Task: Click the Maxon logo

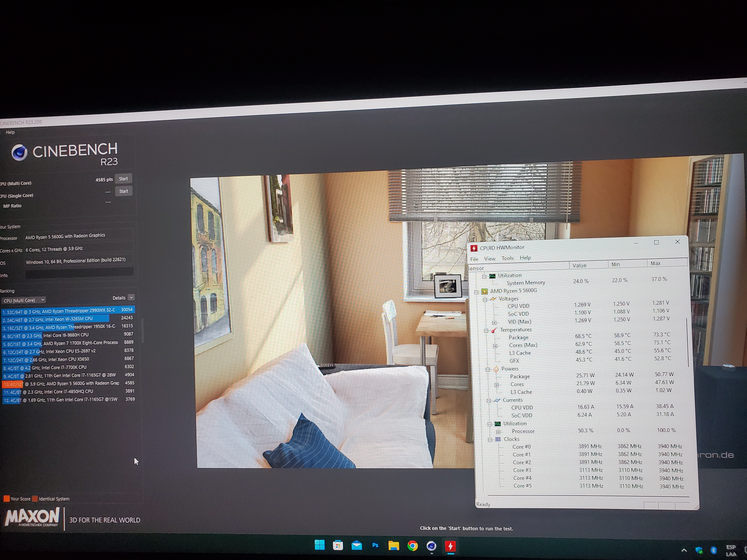Action: (x=32, y=517)
